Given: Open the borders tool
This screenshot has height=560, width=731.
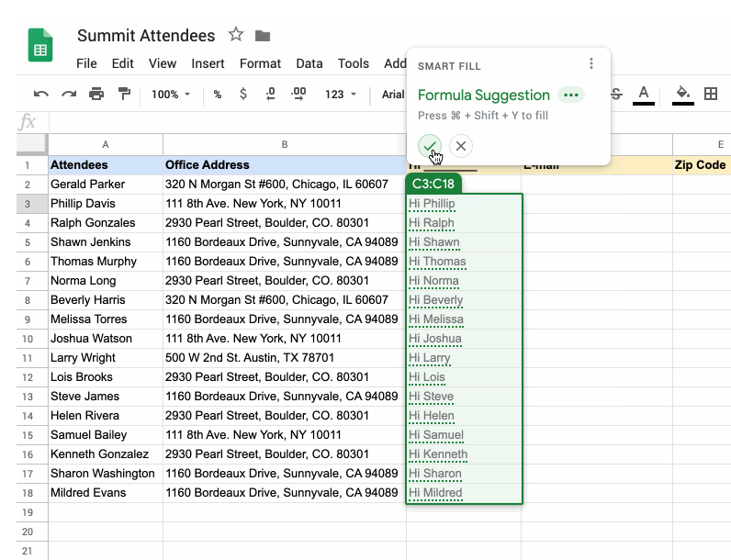Looking at the screenshot, I should click(x=711, y=94).
